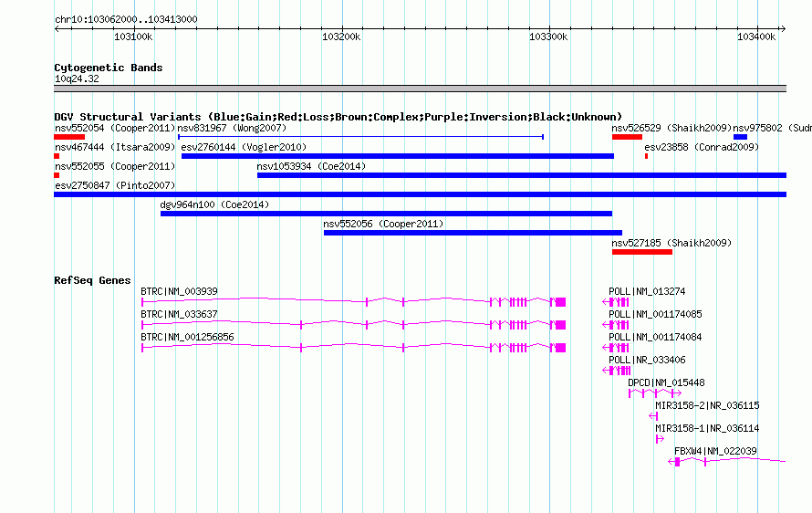Click the left arrowhead of the ruler
Image resolution: width=812 pixels, height=513 pixels.
pyautogui.click(x=57, y=28)
